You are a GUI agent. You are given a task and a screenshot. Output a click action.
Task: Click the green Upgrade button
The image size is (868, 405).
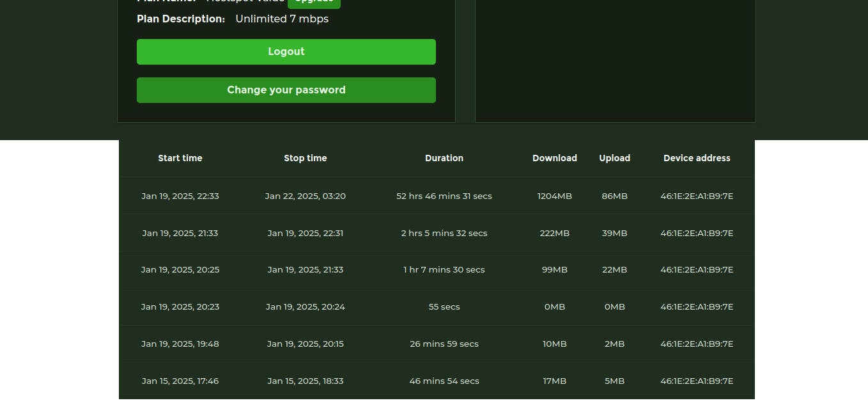click(x=314, y=1)
